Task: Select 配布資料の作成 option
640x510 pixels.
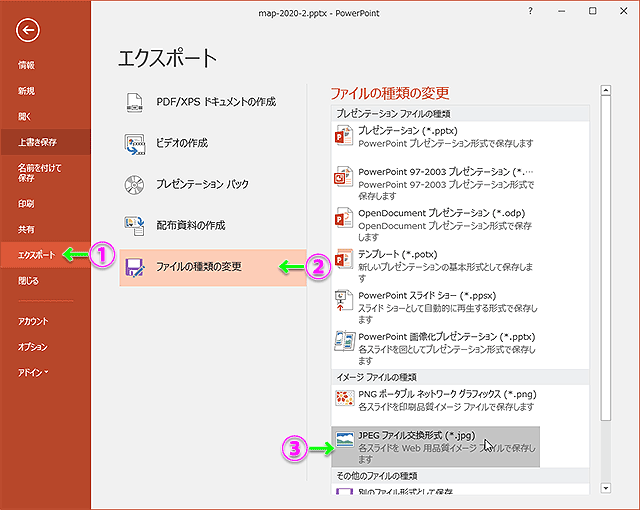Action: coord(213,226)
